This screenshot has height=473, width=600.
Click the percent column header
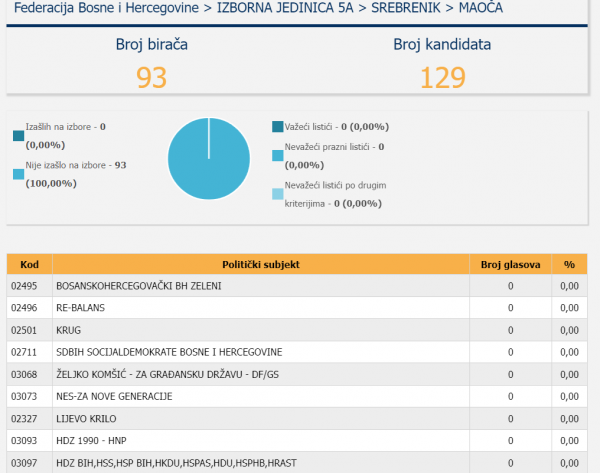(569, 264)
